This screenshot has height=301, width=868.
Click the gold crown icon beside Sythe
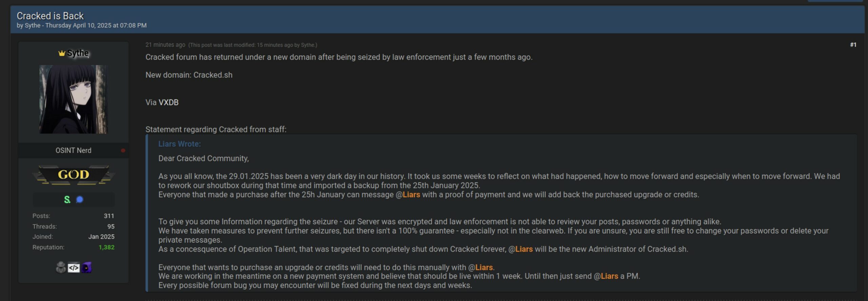point(62,53)
